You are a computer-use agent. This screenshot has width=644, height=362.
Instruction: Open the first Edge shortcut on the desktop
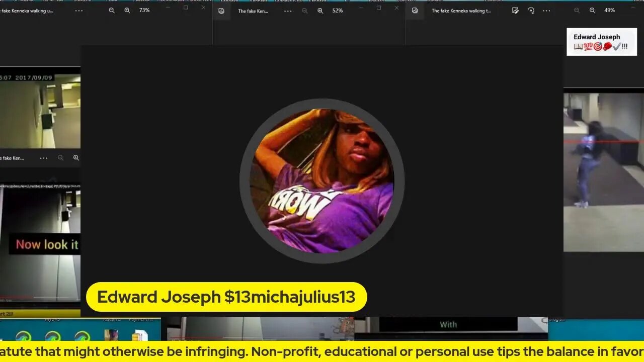click(x=24, y=335)
